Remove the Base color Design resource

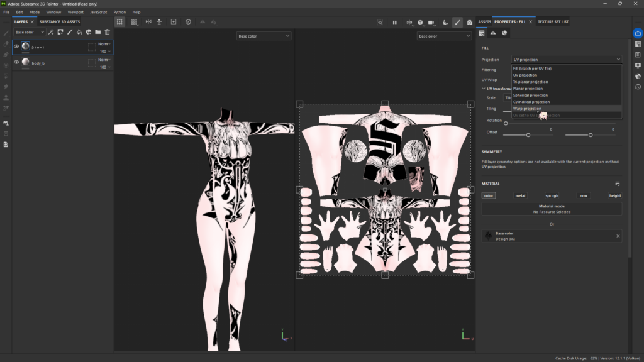click(x=618, y=236)
